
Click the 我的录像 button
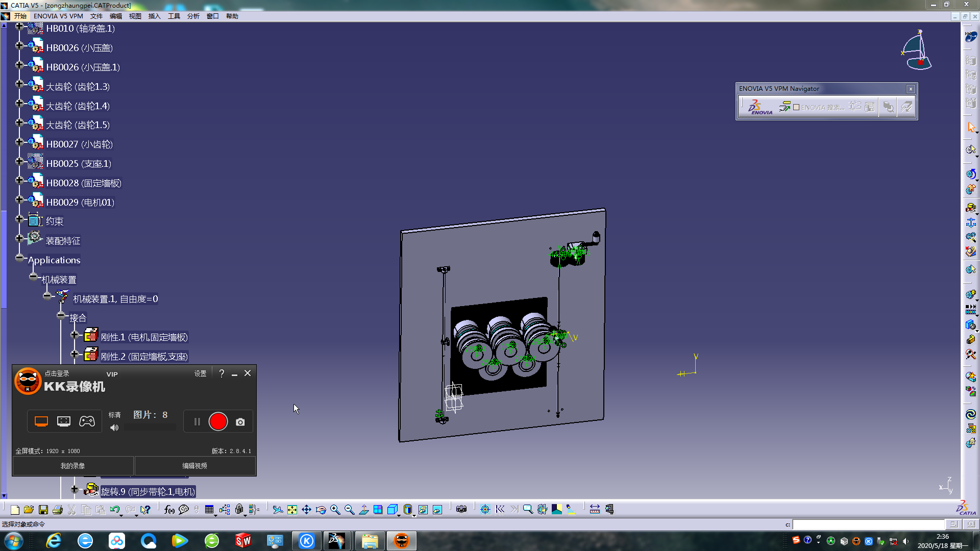coord(73,466)
